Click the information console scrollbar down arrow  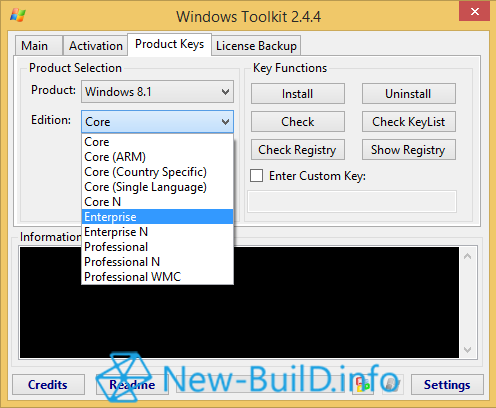(468, 350)
